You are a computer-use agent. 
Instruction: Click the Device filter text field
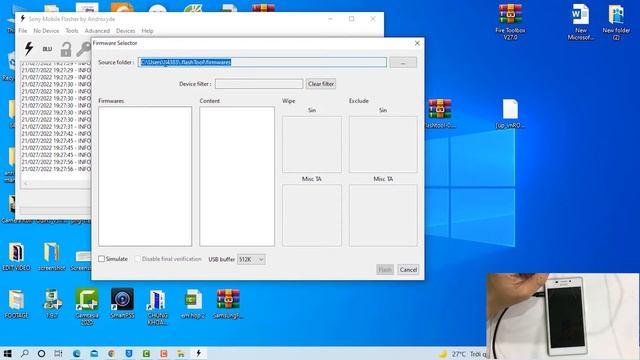click(259, 84)
